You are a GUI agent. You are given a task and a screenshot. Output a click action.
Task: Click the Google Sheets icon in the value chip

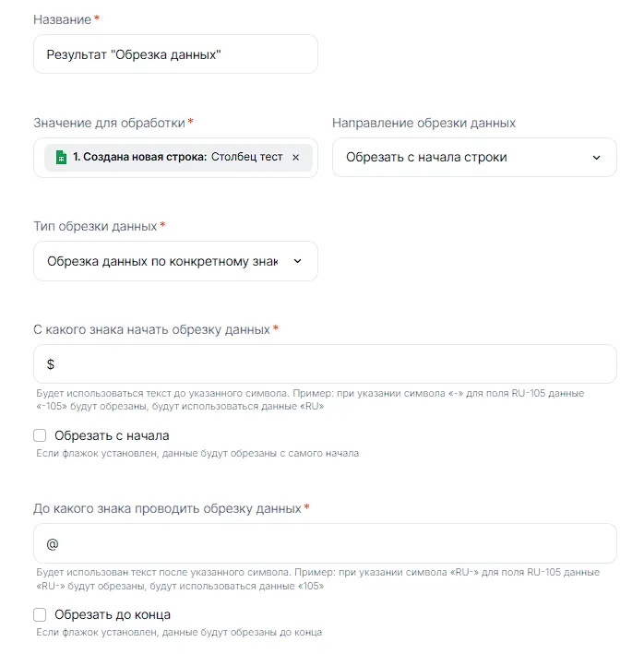tap(60, 158)
